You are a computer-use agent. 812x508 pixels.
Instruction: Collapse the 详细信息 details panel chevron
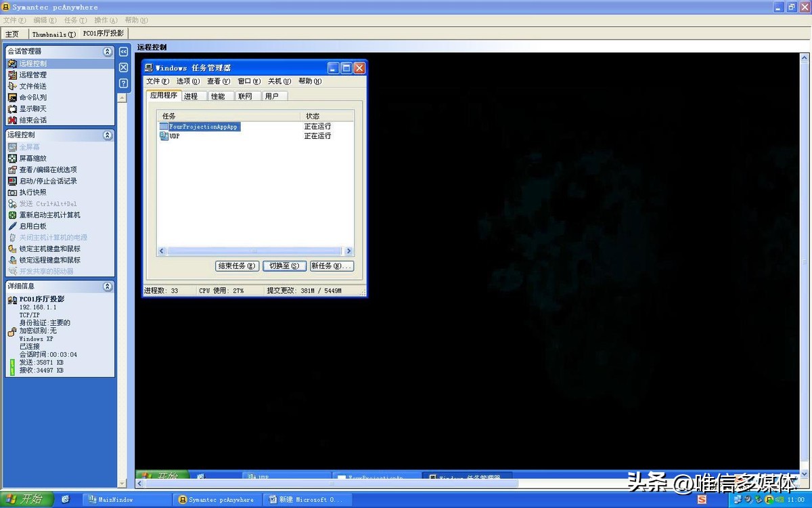[107, 287]
